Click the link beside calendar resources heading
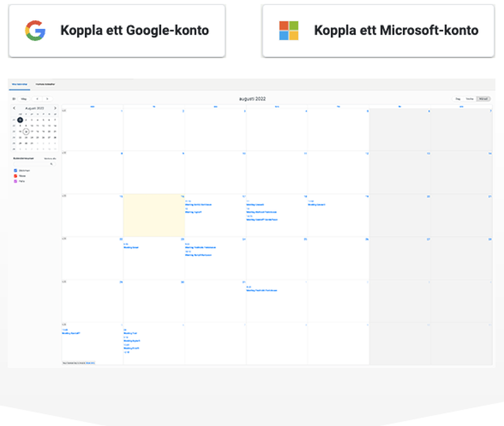Screen dimensions: 504x426 click(50, 159)
